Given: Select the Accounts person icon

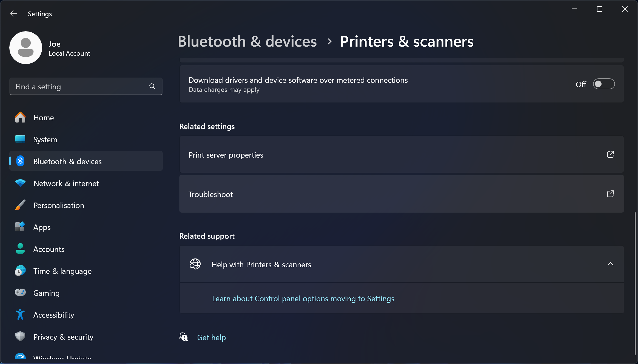Looking at the screenshot, I should click(x=20, y=249).
